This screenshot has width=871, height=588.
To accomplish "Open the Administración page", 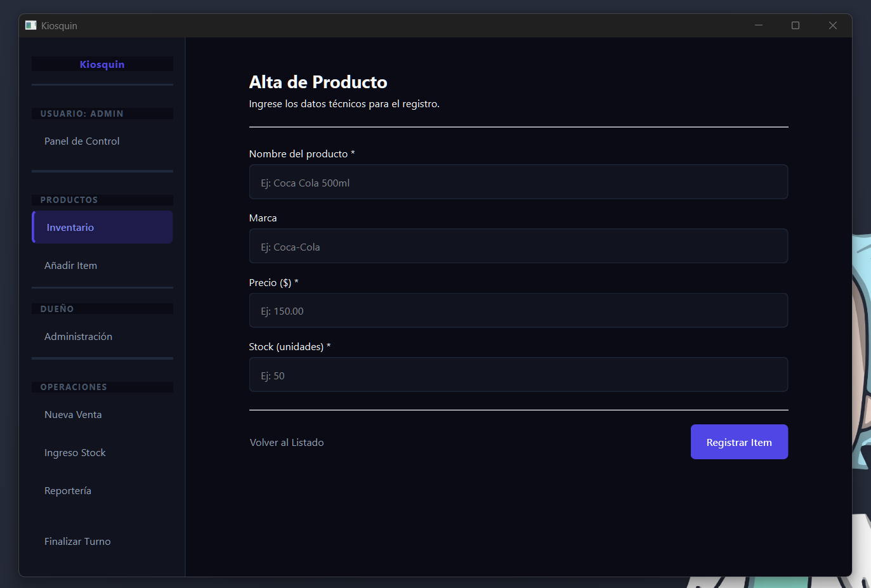I will (x=78, y=336).
